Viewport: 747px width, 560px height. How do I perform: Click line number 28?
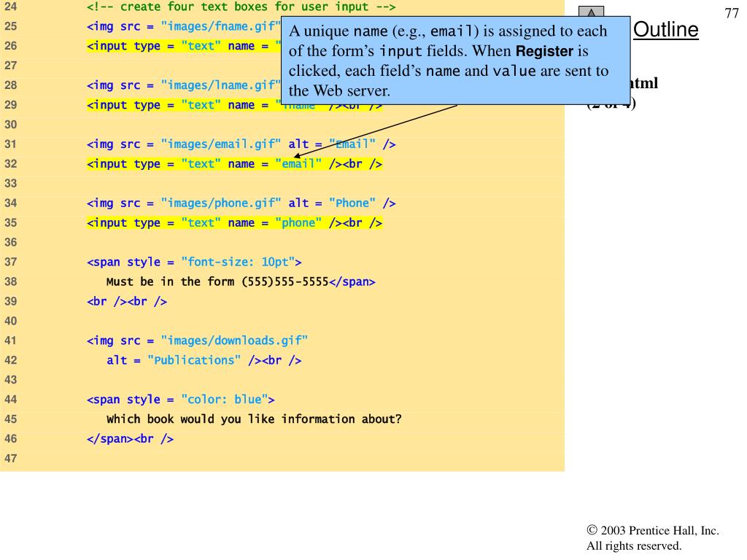click(x=10, y=85)
